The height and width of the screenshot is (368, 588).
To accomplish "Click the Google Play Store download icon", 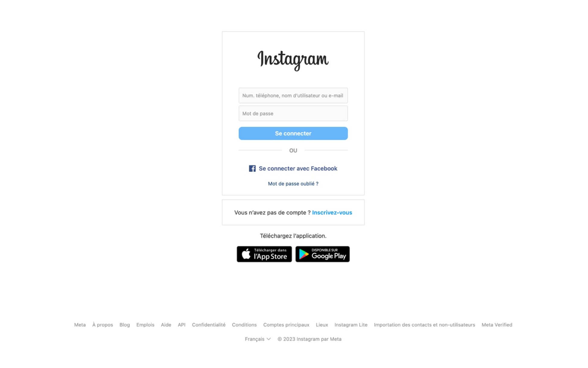I will [323, 254].
